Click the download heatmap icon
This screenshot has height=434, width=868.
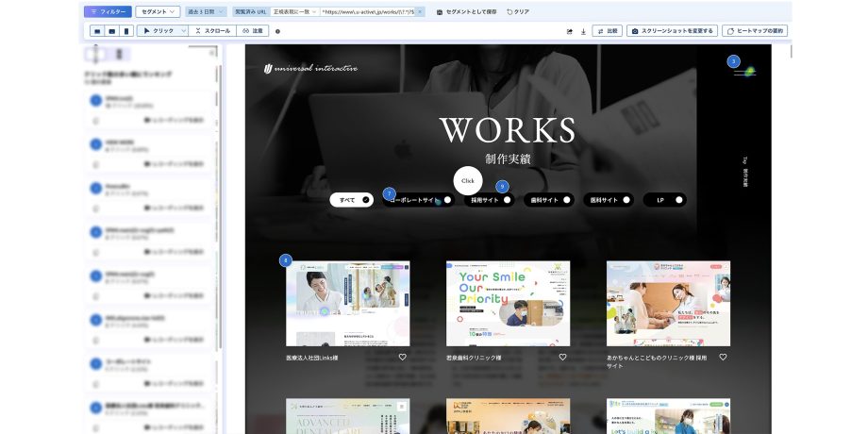(x=583, y=31)
